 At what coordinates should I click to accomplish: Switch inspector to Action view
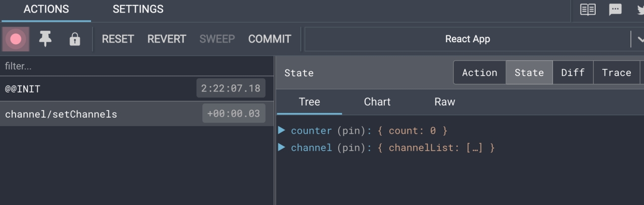click(x=479, y=73)
